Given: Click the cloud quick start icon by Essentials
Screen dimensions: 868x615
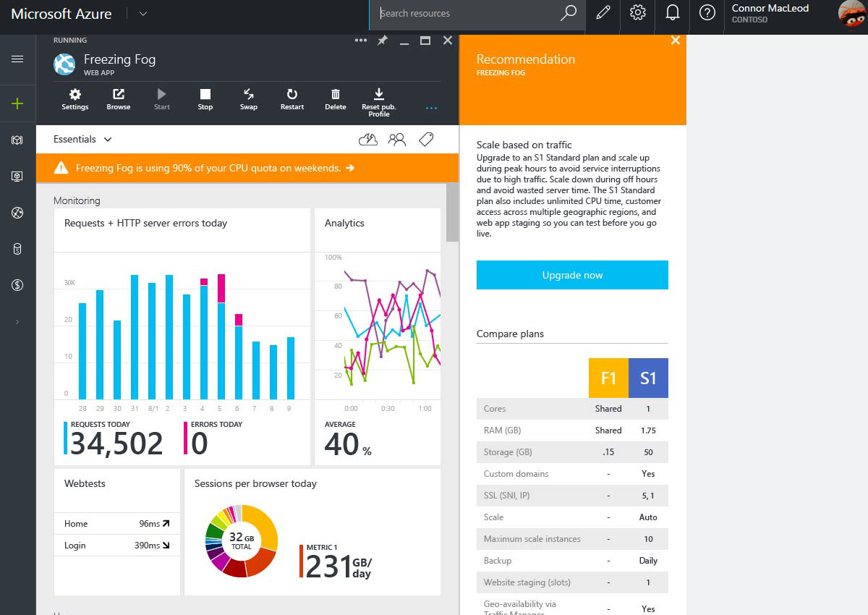Looking at the screenshot, I should 368,140.
